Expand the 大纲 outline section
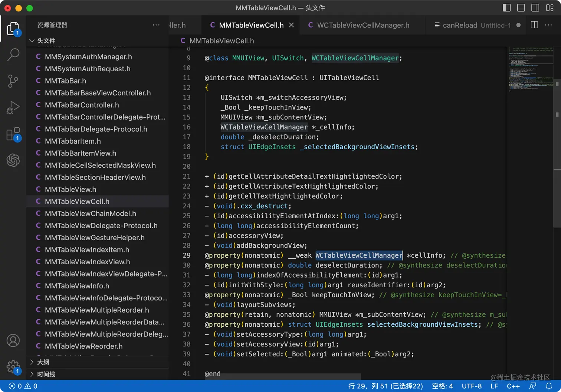This screenshot has height=392, width=561. [43, 362]
